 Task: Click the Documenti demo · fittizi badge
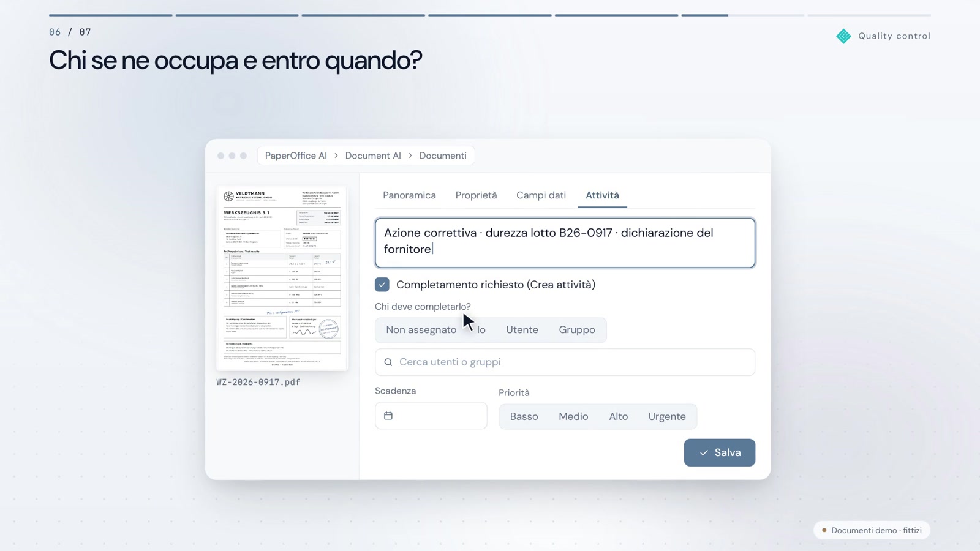872,530
